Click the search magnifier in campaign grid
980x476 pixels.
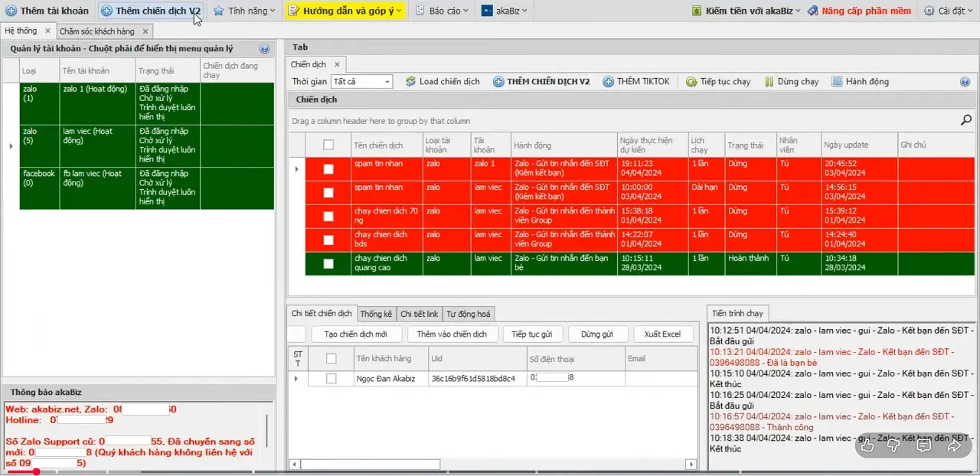[x=966, y=120]
